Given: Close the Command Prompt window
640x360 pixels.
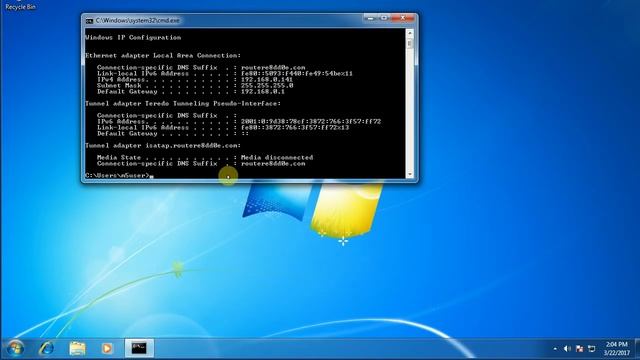Looking at the screenshot, I should pyautogui.click(x=403, y=18).
